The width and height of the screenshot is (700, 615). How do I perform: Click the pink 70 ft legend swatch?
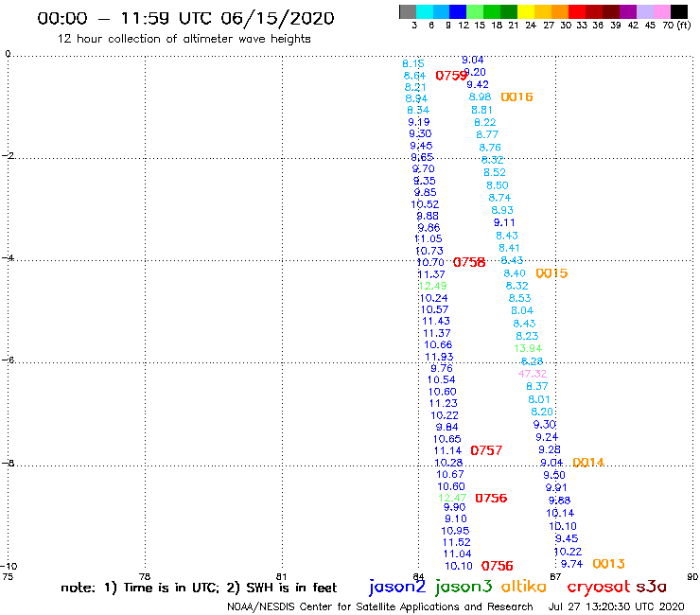coord(661,11)
